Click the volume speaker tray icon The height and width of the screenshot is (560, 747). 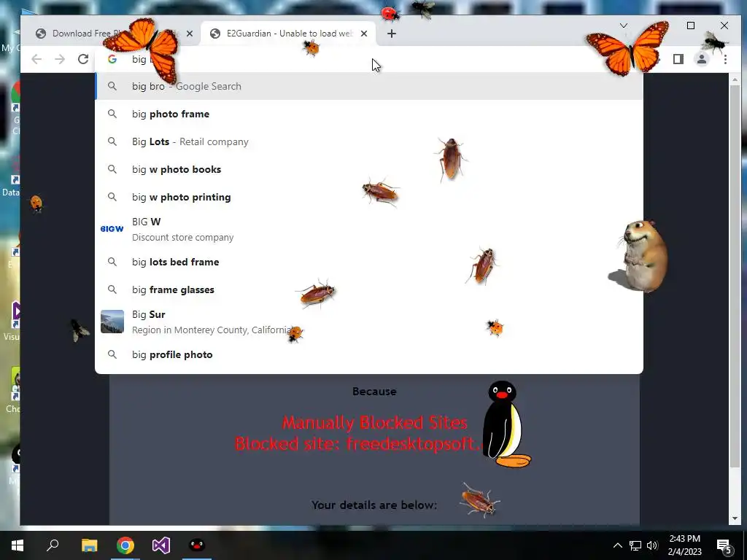tap(653, 545)
